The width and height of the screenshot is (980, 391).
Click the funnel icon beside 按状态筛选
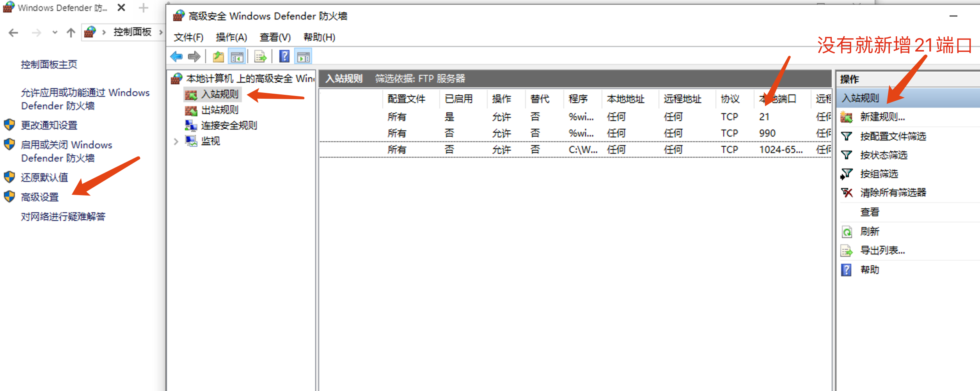[x=846, y=155]
